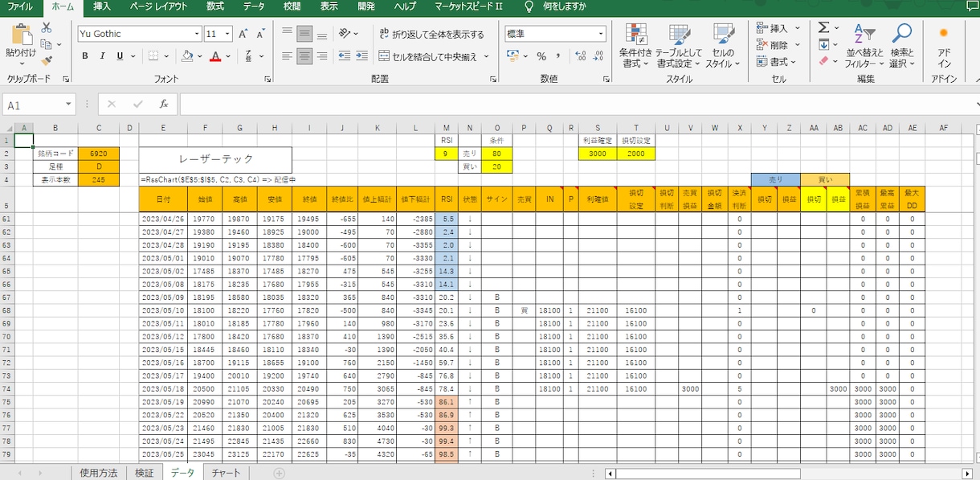Image resolution: width=980 pixels, height=480 pixels.
Task: Click the Name Box showing A1
Action: [35, 105]
